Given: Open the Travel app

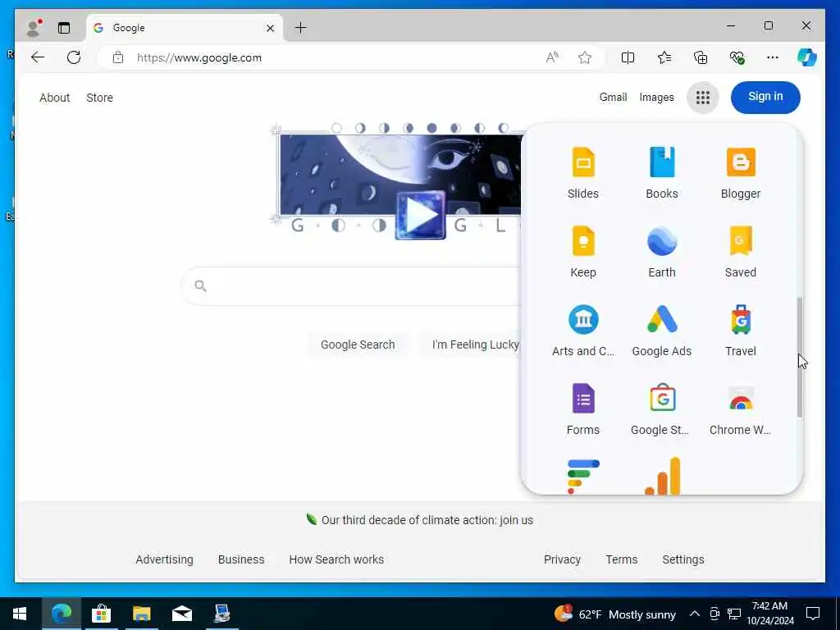Looking at the screenshot, I should pyautogui.click(x=741, y=330).
